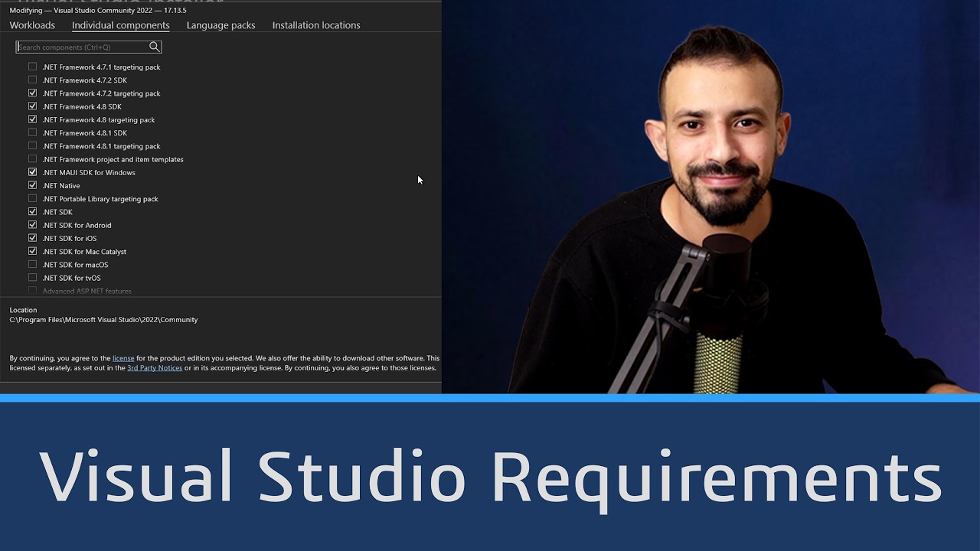Uncheck .NET Framework 4.8 targeting pack
Image resolution: width=980 pixels, height=551 pixels.
32,119
